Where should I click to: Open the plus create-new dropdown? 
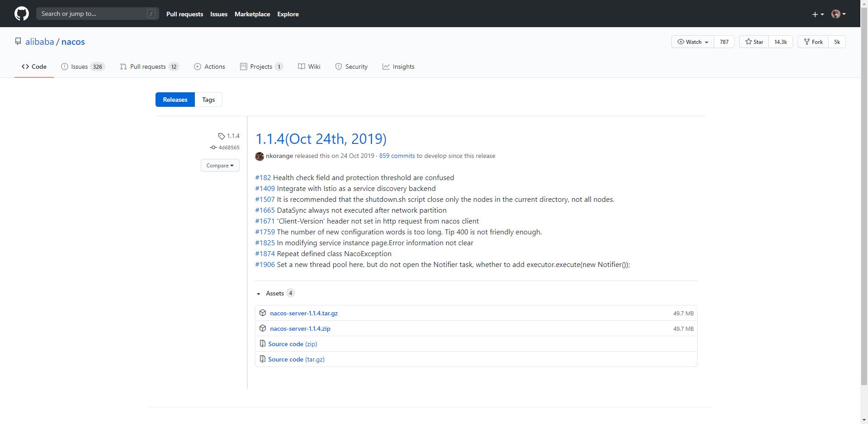[x=817, y=14]
